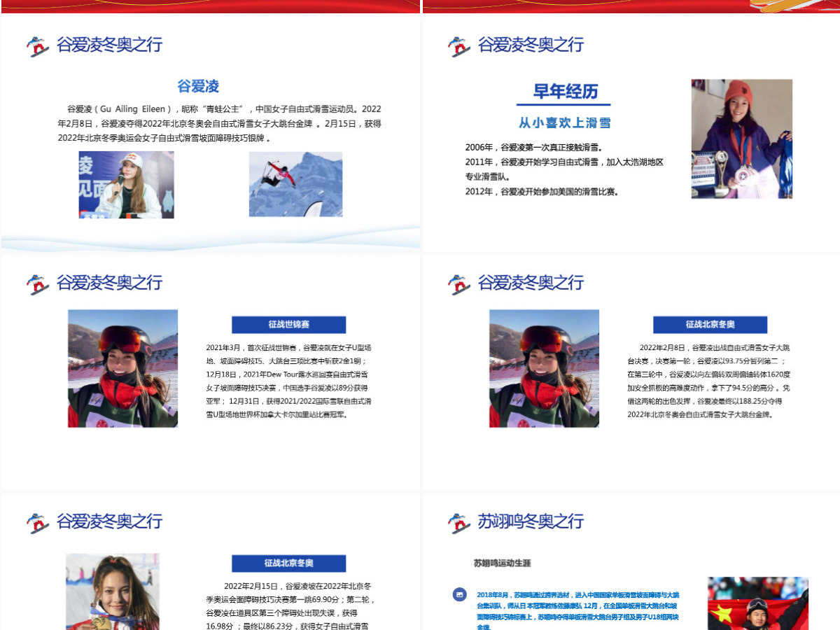Click the blue round bullet icon beside 2018年8月 text
The height and width of the screenshot is (630, 840).
(459, 594)
